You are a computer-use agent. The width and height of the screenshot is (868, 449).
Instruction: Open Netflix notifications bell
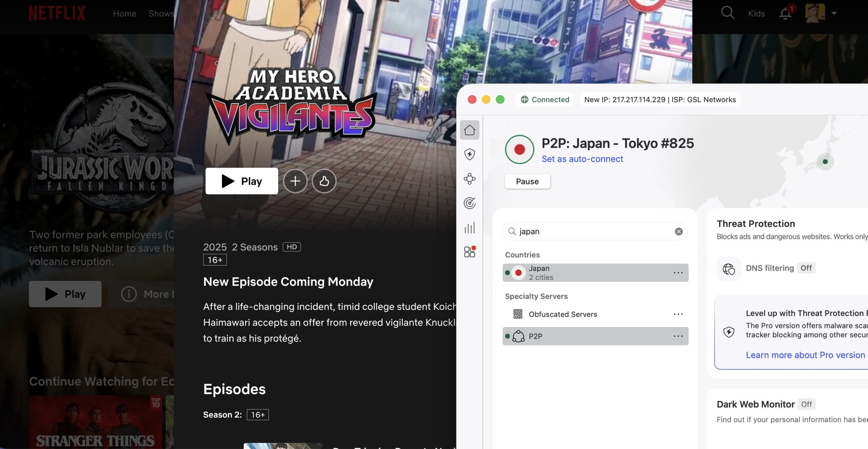(785, 13)
